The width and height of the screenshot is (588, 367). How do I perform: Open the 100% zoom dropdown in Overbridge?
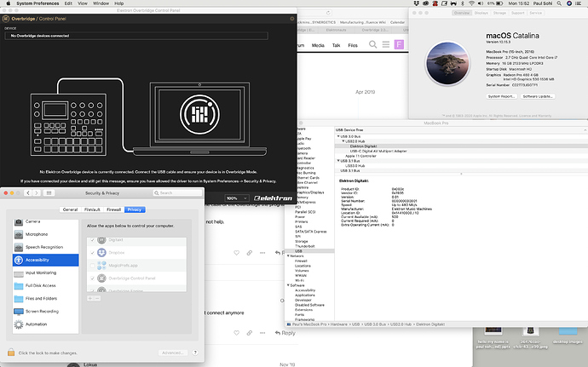[x=236, y=198]
